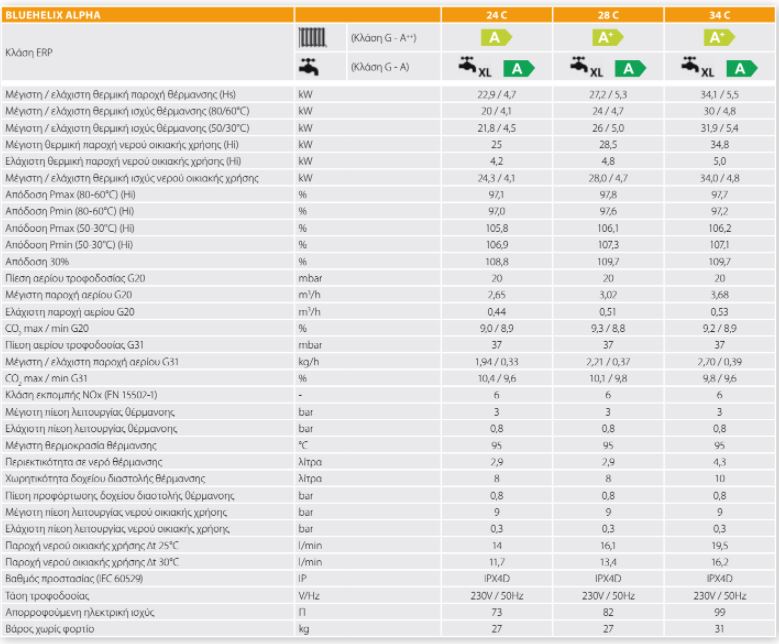Screen dimensions: 779x644
Task: Click the Κλάση ERP label
Action: pyautogui.click(x=29, y=52)
